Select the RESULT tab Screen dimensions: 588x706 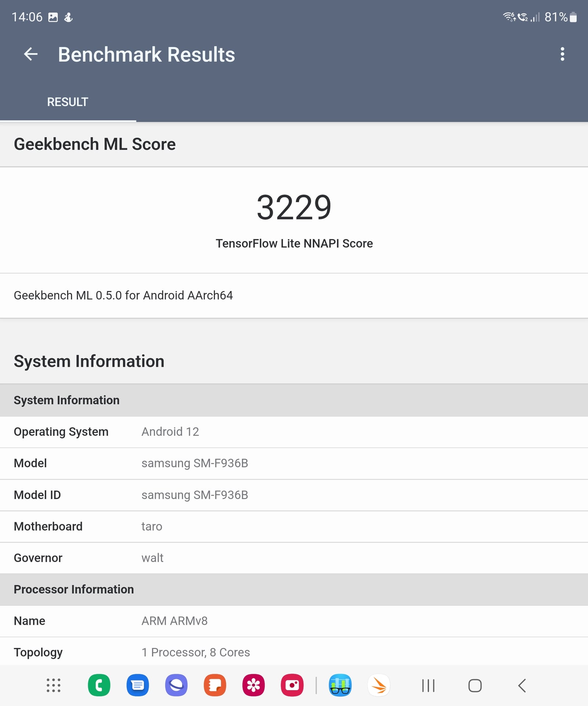[x=68, y=102]
